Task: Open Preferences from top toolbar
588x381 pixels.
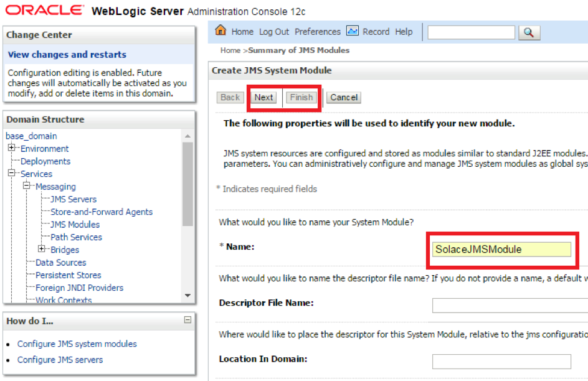Action: [x=318, y=32]
